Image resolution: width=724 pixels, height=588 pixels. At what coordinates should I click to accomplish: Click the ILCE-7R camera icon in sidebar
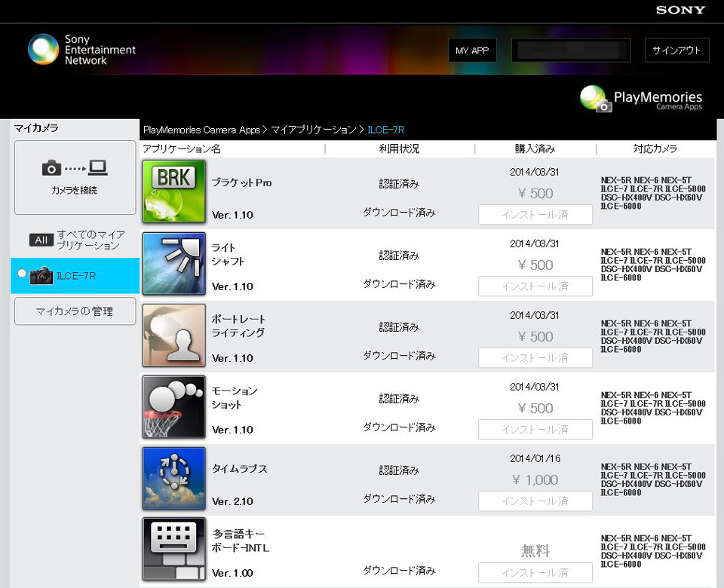coord(41,276)
